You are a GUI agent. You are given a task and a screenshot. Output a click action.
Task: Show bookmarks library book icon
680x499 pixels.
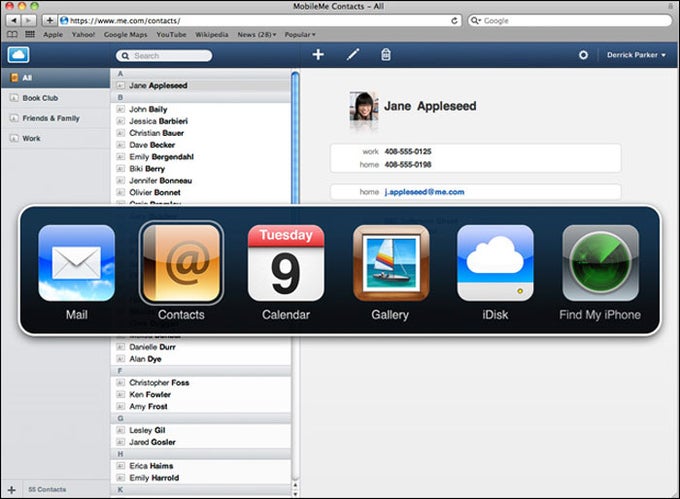pyautogui.click(x=13, y=34)
